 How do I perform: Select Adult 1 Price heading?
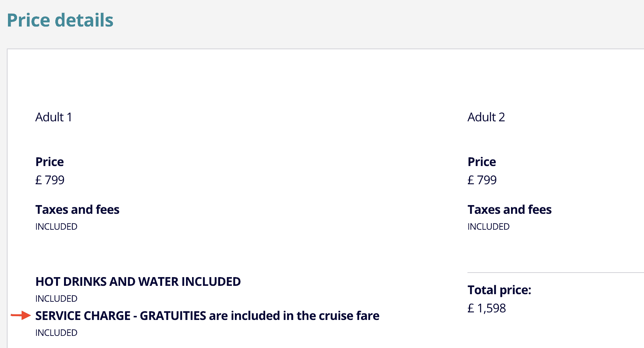point(50,162)
